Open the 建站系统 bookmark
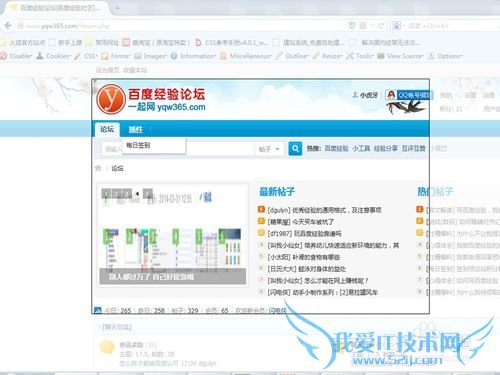The image size is (500, 375). 309,43
